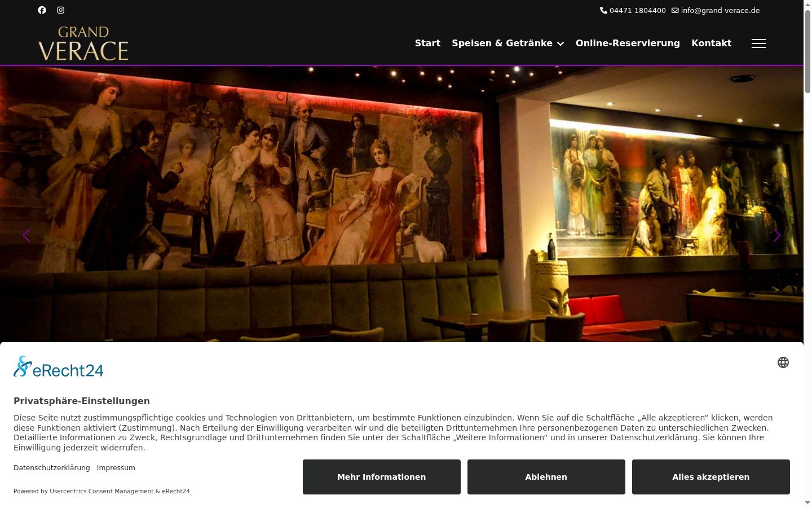
Task: Go to the Start page
Action: click(427, 43)
